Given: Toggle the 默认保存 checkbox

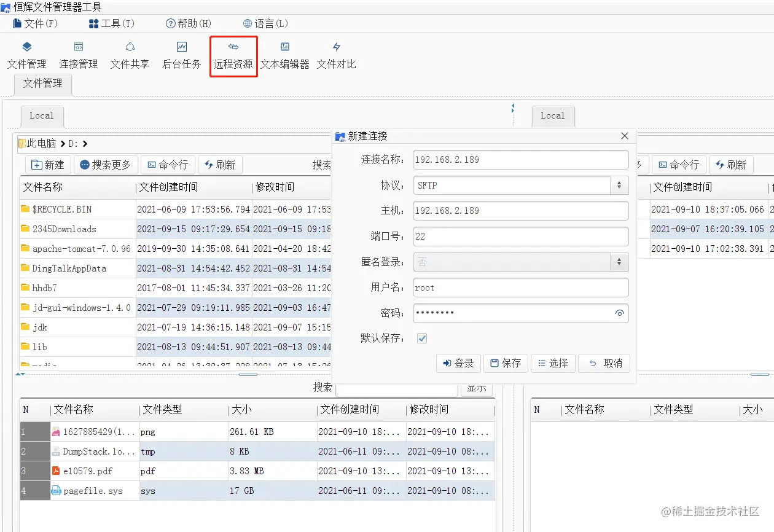Looking at the screenshot, I should click(422, 338).
